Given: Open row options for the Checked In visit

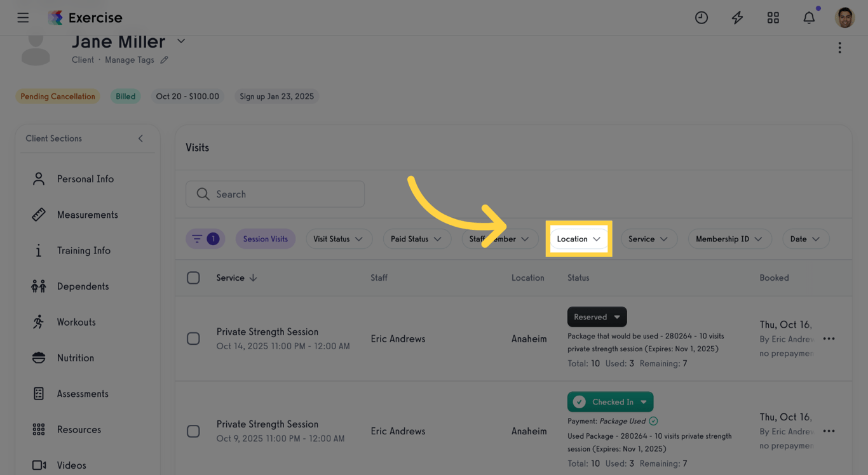Looking at the screenshot, I should pyautogui.click(x=829, y=431).
